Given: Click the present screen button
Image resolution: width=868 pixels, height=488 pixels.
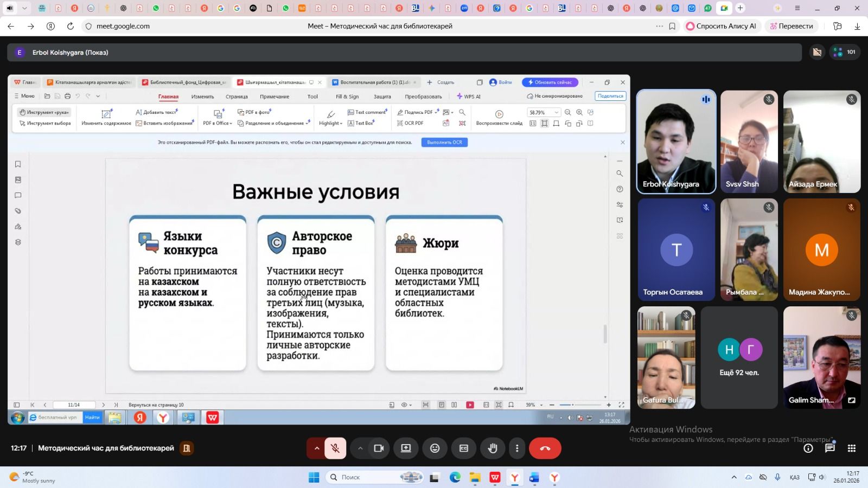Looking at the screenshot, I should (x=406, y=448).
